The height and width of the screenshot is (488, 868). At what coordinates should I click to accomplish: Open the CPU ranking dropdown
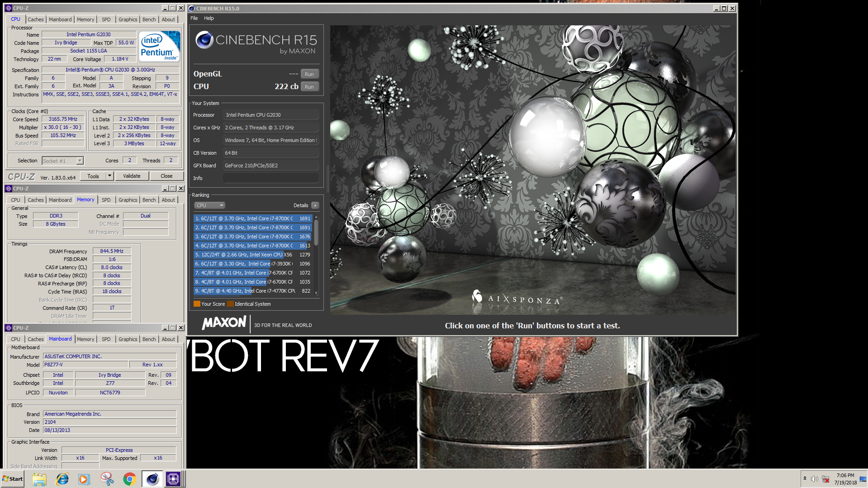209,205
